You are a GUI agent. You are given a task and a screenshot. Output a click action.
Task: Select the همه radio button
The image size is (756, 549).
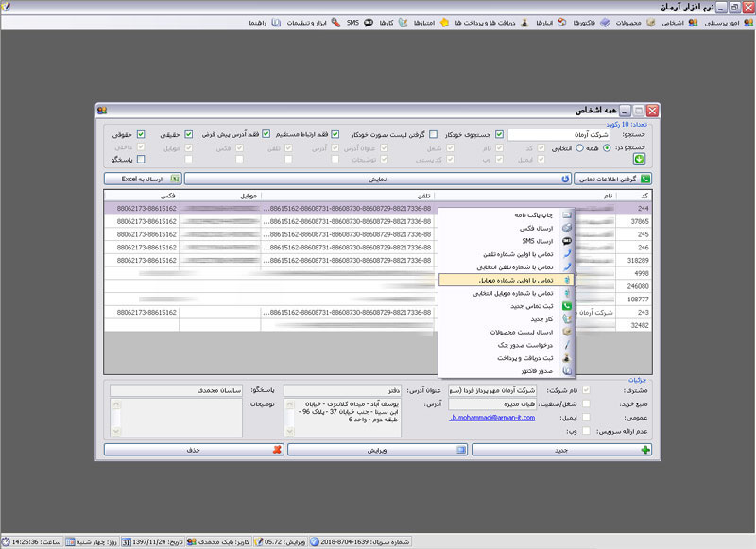pyautogui.click(x=607, y=148)
